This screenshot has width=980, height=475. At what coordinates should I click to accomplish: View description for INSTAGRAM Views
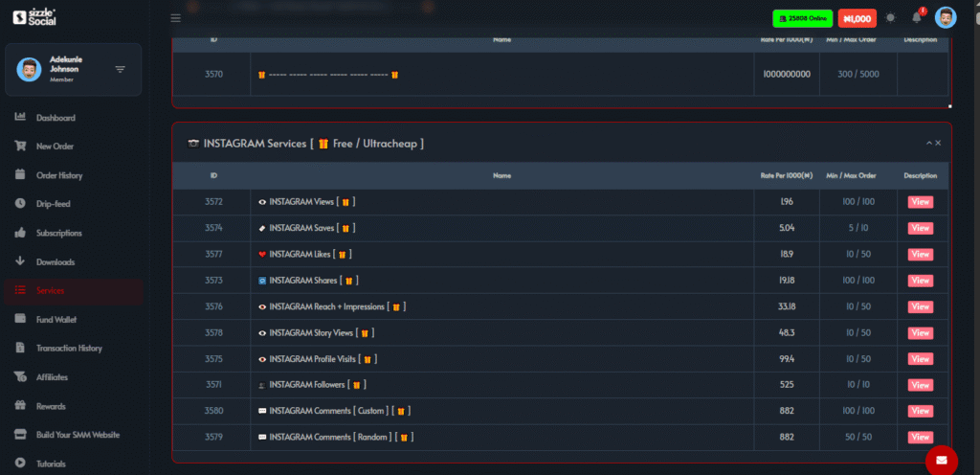920,202
